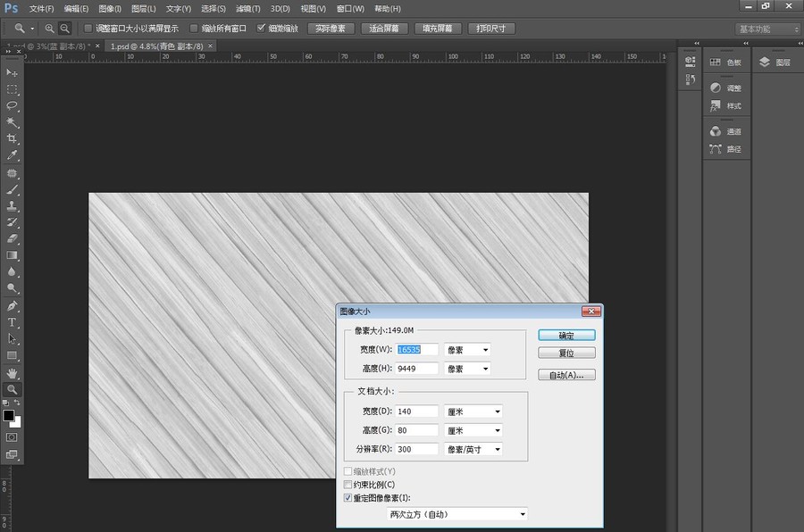Image resolution: width=804 pixels, height=532 pixels.
Task: Click the 适合屏幕 button
Action: coord(384,29)
